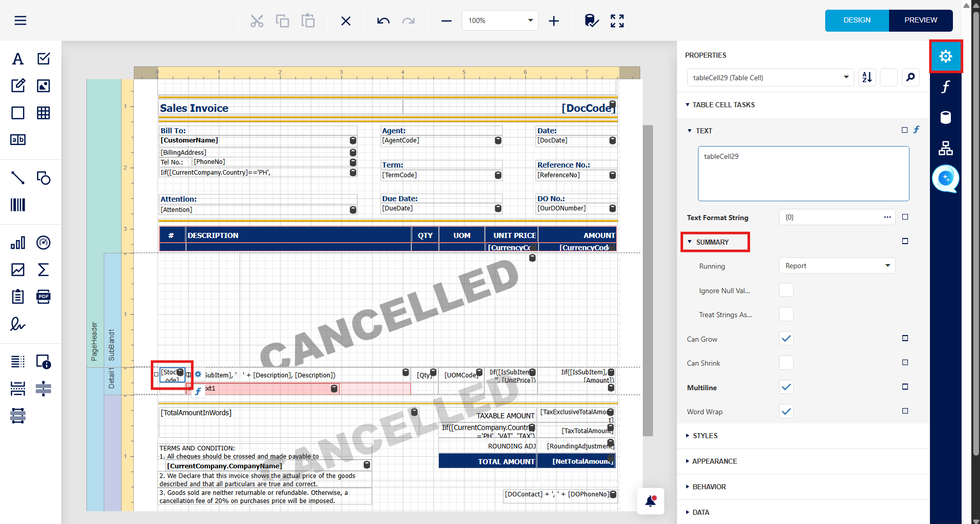980x524 pixels.
Task: Collapse the TEXT section
Action: (700, 131)
